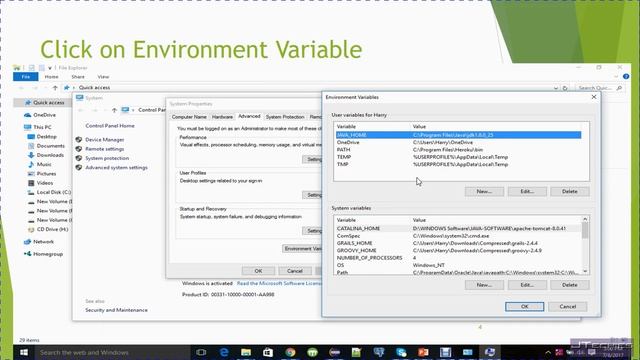Select Desktop in the navigation pane
The width and height of the screenshot is (640, 360).
pos(47,137)
